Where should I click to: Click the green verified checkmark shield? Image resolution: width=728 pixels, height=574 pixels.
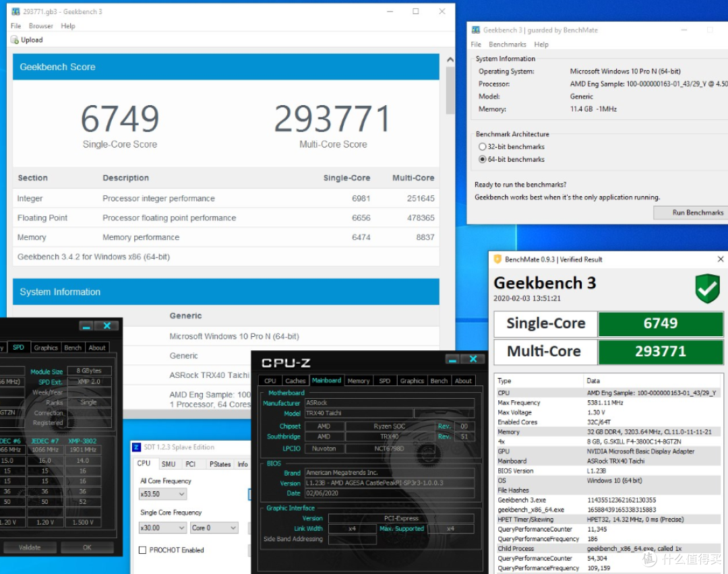click(x=707, y=288)
